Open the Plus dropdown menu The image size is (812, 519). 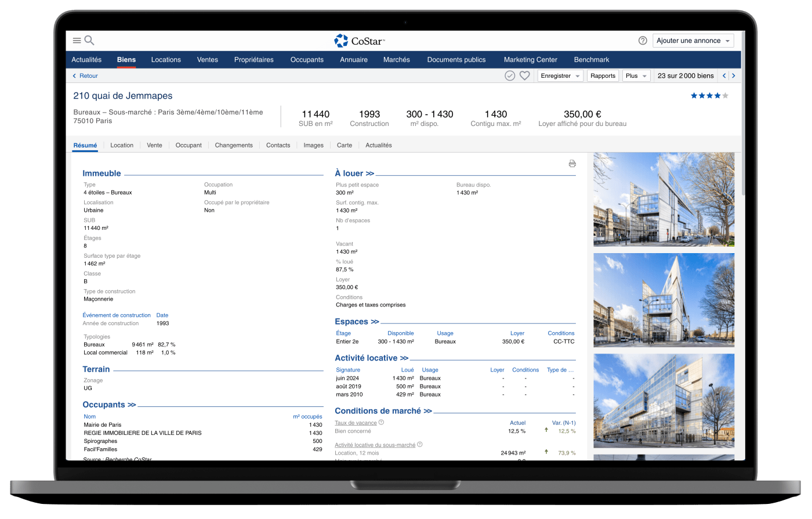coord(636,76)
